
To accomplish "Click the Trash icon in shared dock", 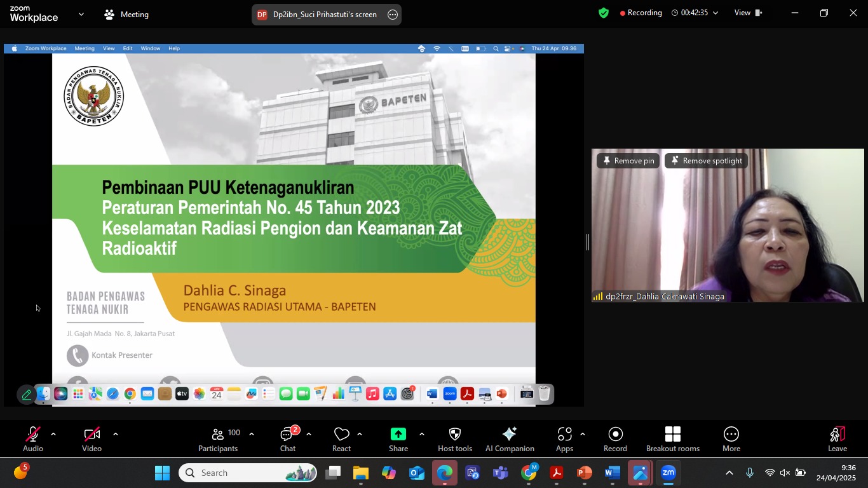I will click(x=545, y=394).
